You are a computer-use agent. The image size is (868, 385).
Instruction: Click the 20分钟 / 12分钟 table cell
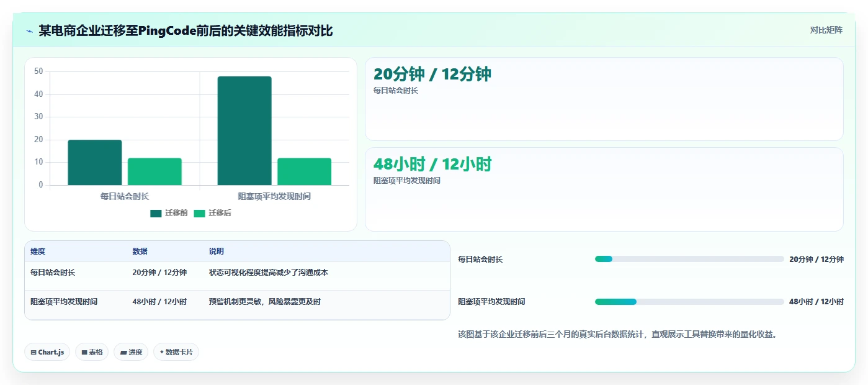tap(159, 273)
